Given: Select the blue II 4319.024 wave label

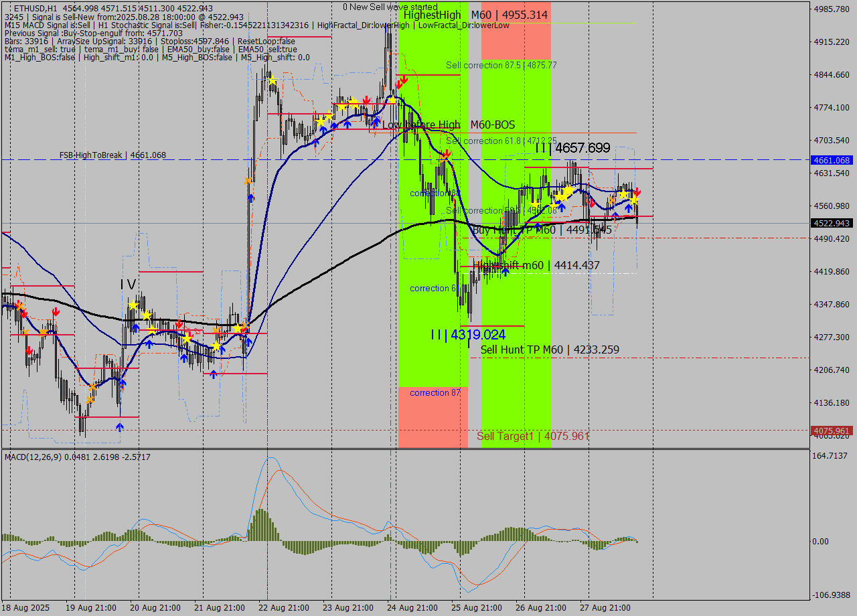Looking at the screenshot, I should pyautogui.click(x=468, y=335).
